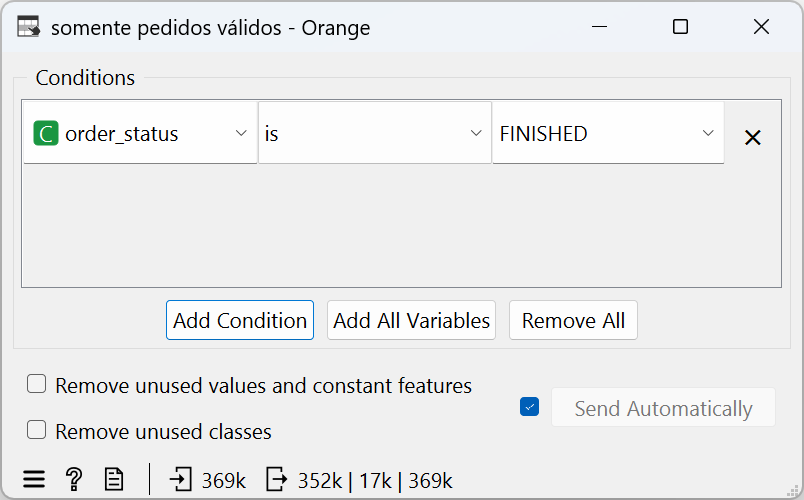Click the help question mark icon

pyautogui.click(x=74, y=480)
